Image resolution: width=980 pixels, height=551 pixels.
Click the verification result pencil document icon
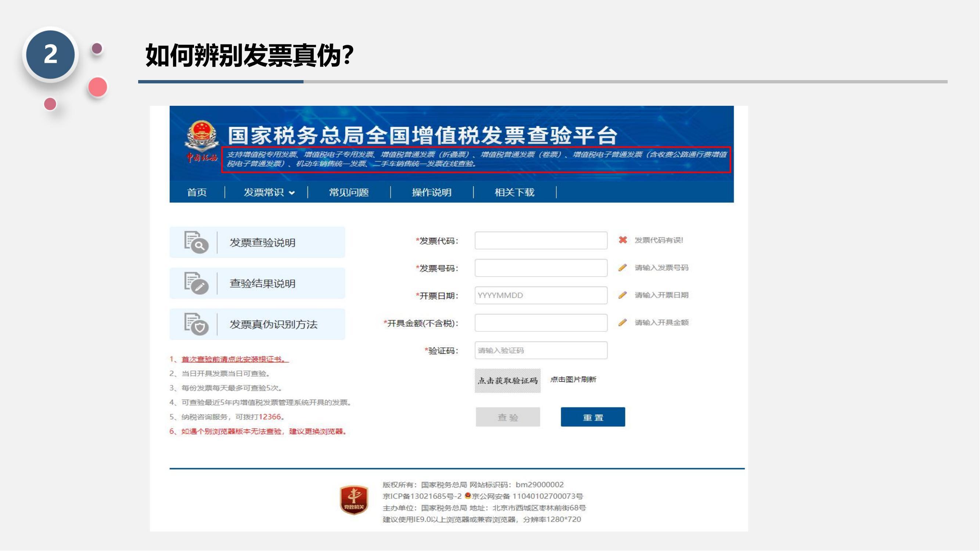click(196, 283)
